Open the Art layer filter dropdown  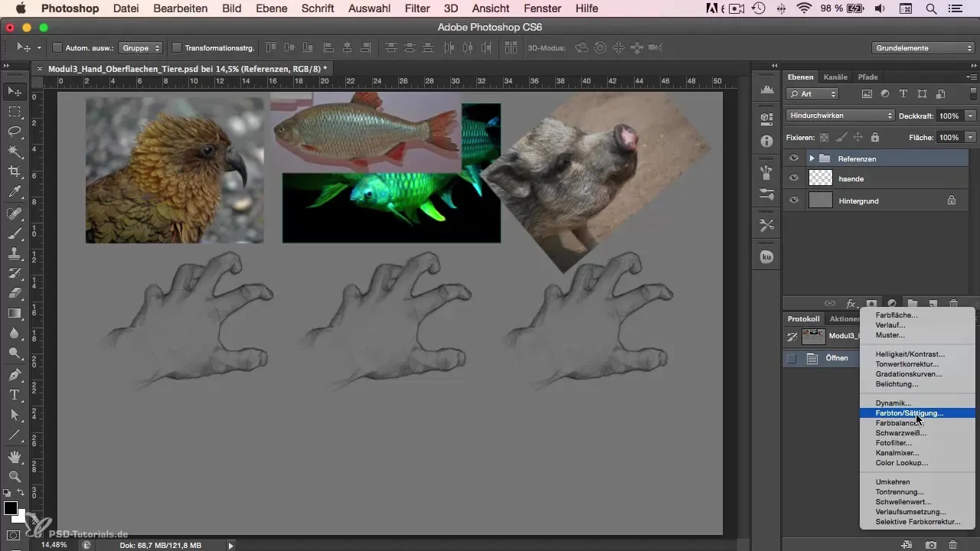coord(812,93)
